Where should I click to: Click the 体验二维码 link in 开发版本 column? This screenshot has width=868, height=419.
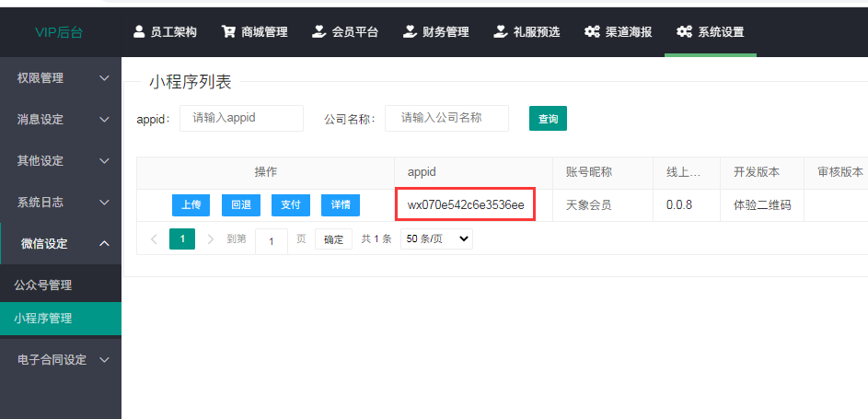(761, 205)
